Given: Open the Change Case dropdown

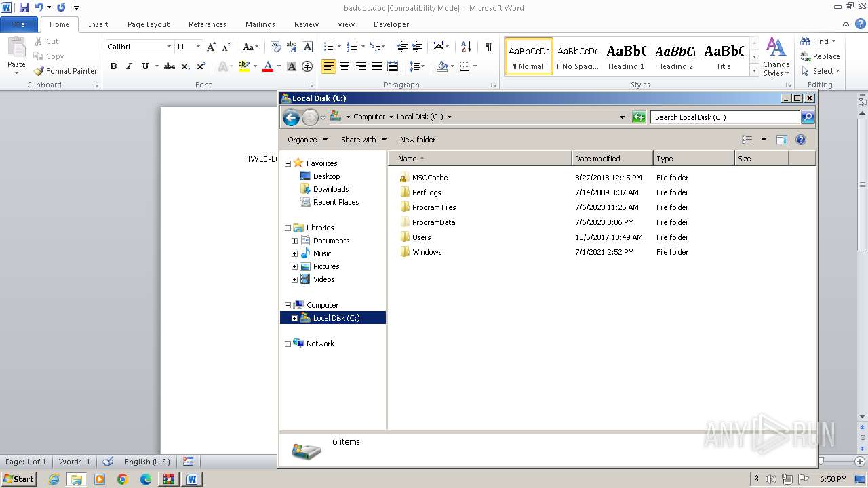Looking at the screenshot, I should coord(250,47).
